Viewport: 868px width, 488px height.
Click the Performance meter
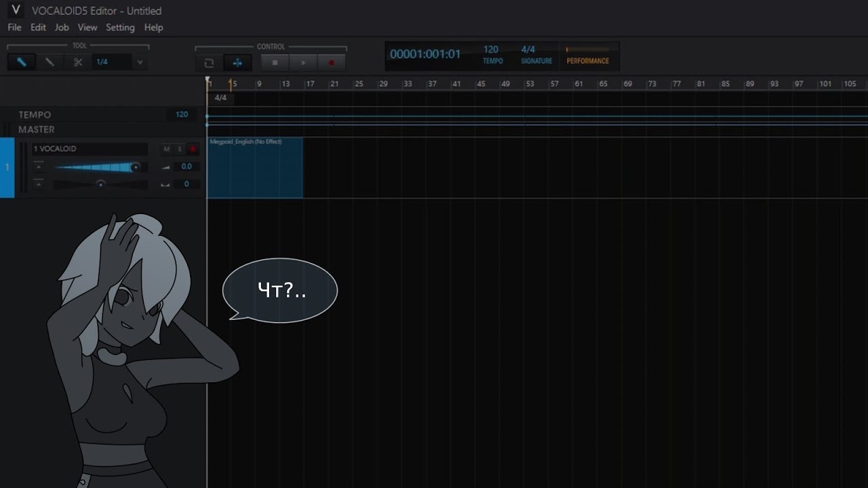[588, 55]
